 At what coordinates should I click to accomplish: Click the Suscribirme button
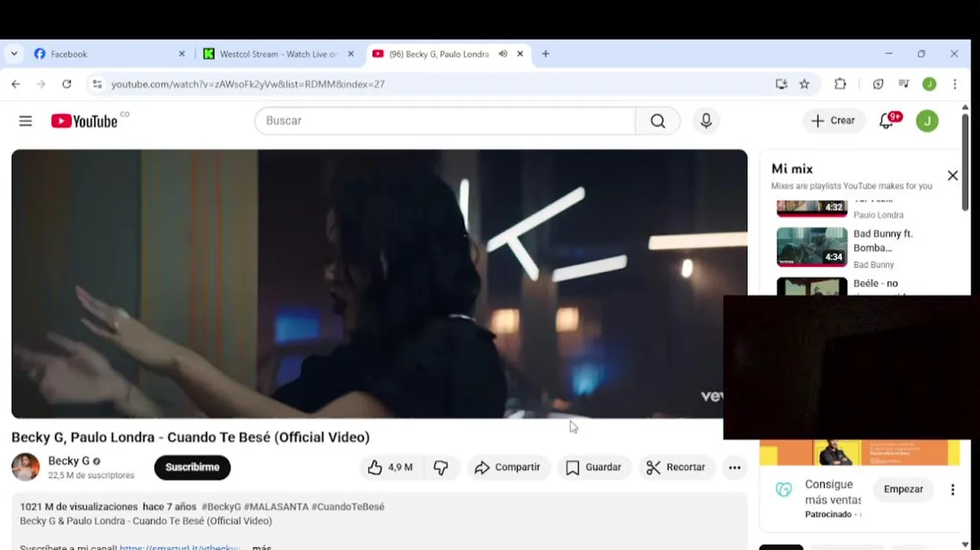click(192, 467)
